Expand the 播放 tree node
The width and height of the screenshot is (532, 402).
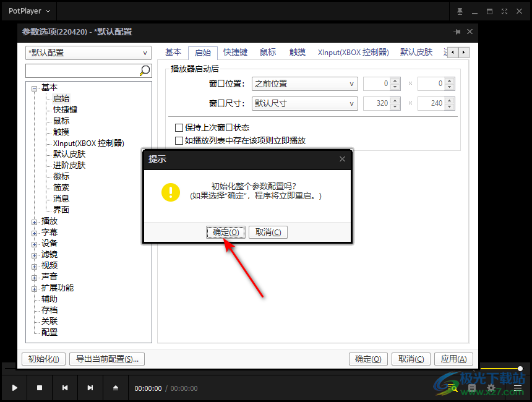pos(34,222)
